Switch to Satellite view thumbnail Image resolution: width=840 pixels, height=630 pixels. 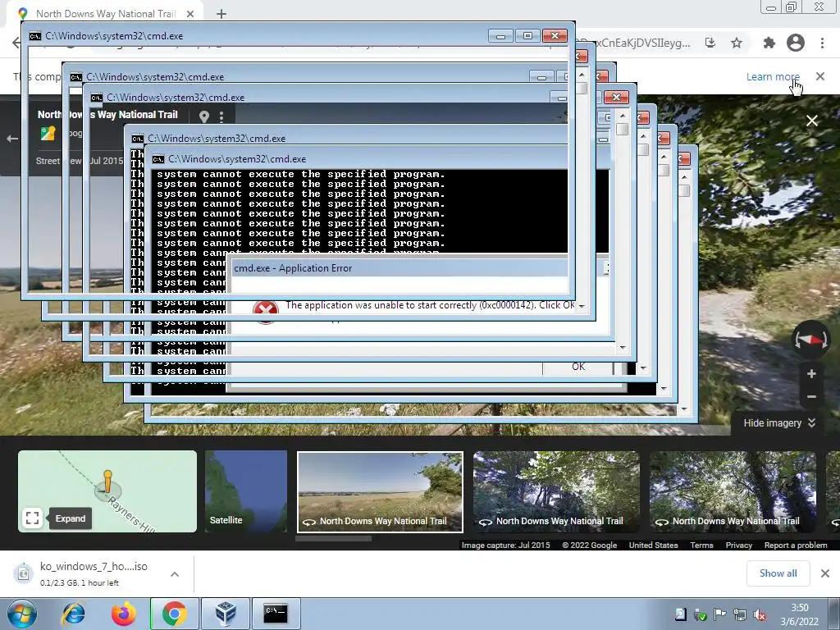pos(246,491)
